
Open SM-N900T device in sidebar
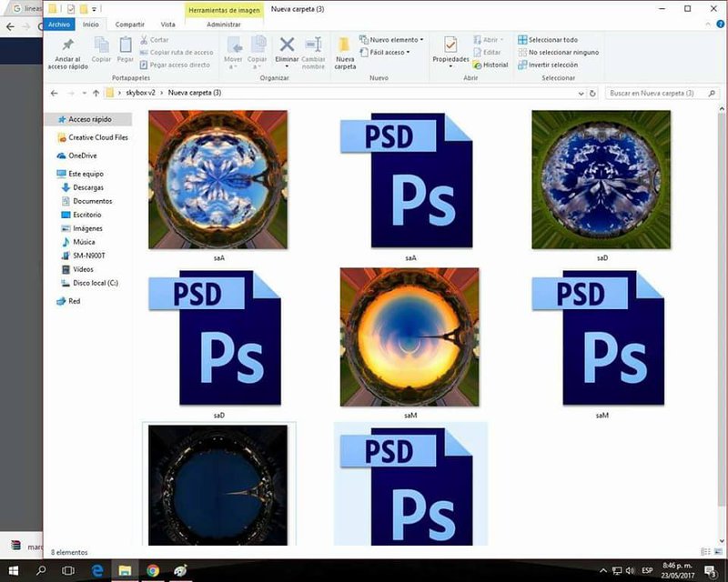[84, 256]
